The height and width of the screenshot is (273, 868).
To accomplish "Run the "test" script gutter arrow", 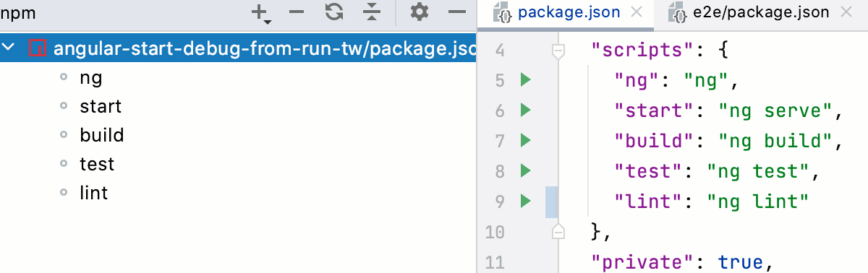I will (526, 170).
